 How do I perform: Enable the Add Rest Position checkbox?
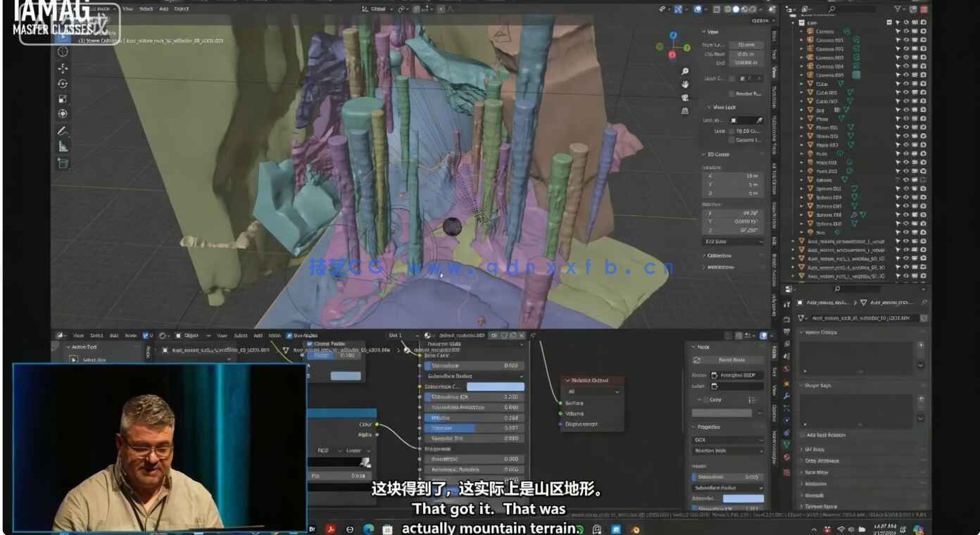[803, 435]
